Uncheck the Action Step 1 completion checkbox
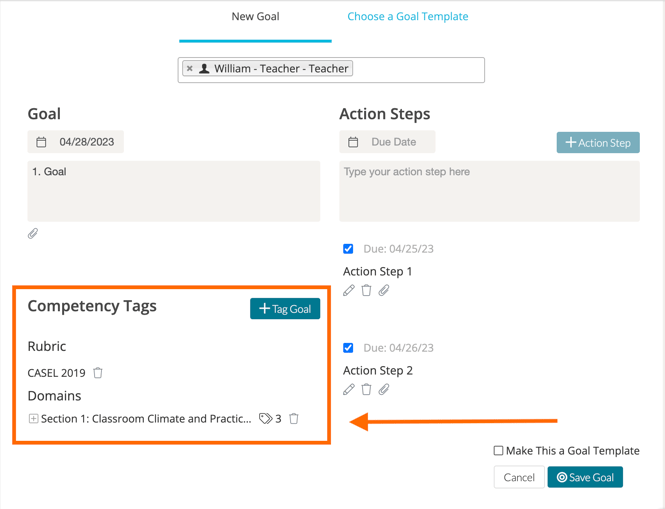Screen dimensions: 665x509 [x=348, y=249]
